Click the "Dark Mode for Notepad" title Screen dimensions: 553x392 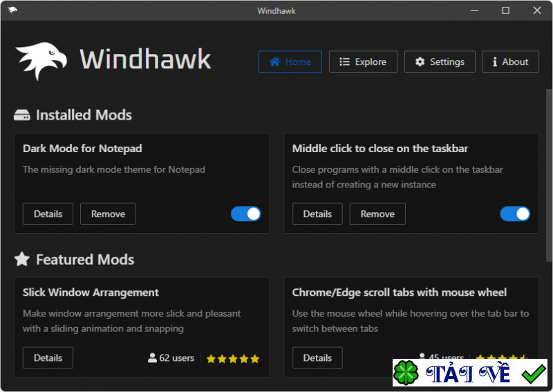82,149
